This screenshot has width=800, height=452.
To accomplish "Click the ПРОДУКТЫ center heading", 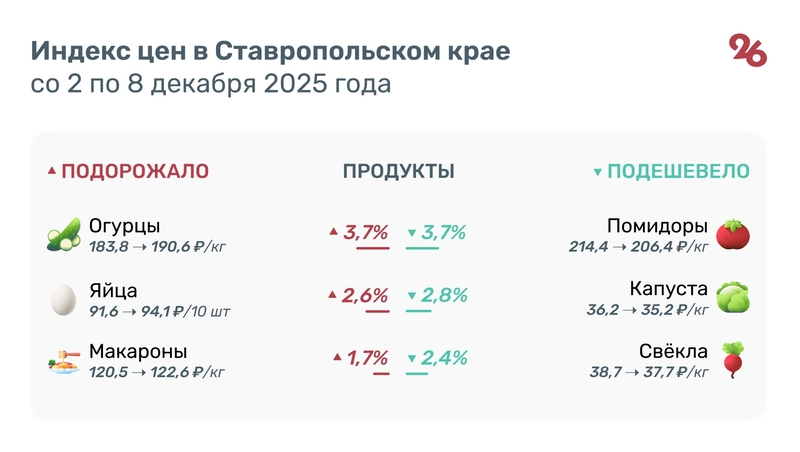I will pos(399,171).
